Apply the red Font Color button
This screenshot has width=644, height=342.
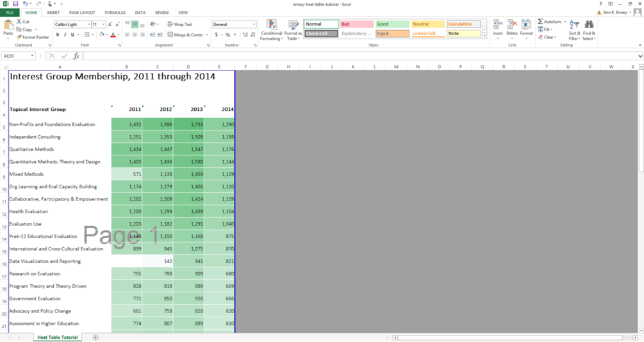click(x=113, y=35)
